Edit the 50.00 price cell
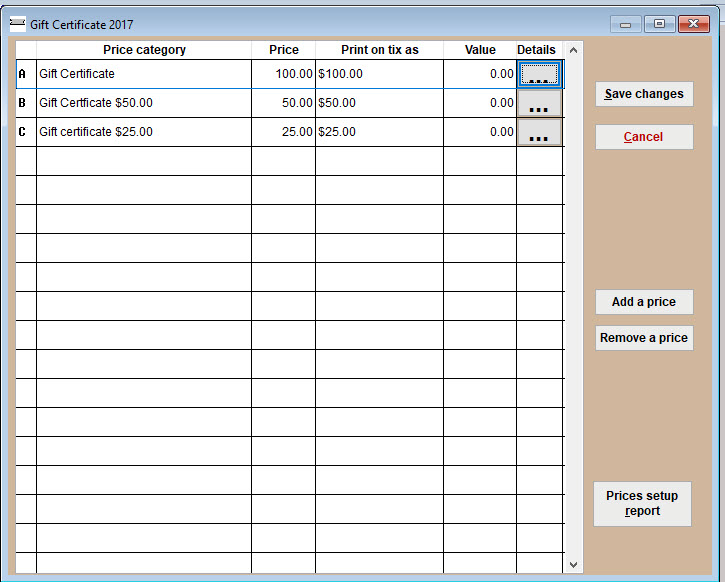725x582 pixels. click(x=283, y=103)
